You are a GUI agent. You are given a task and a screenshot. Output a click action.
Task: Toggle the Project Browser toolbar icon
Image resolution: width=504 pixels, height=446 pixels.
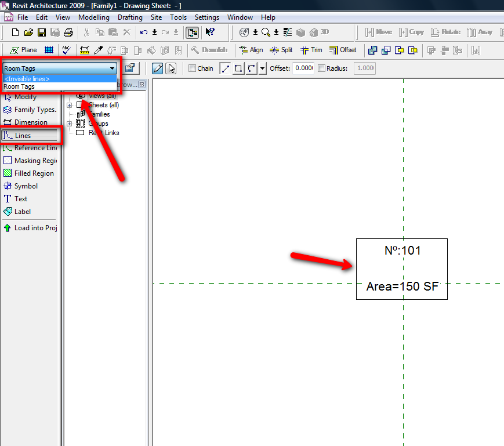pyautogui.click(x=193, y=32)
